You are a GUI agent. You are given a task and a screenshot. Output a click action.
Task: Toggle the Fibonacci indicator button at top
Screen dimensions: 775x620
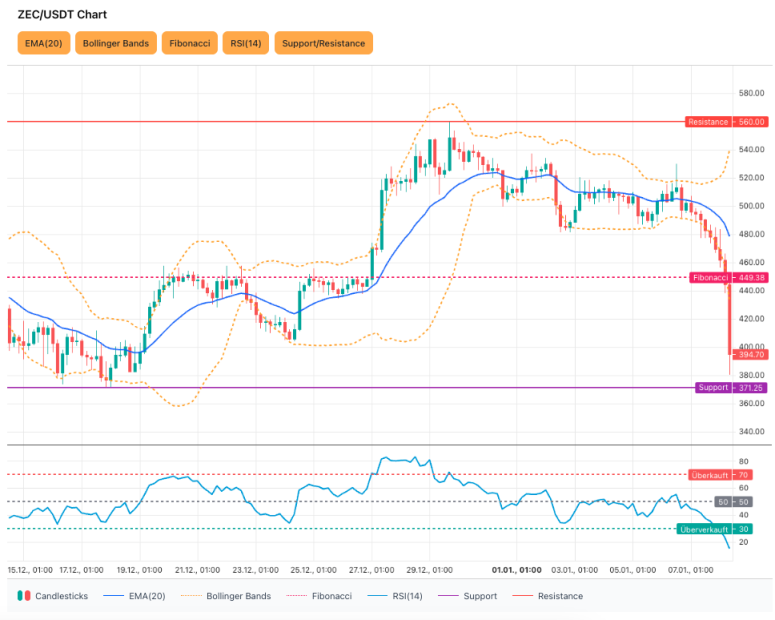(x=189, y=43)
